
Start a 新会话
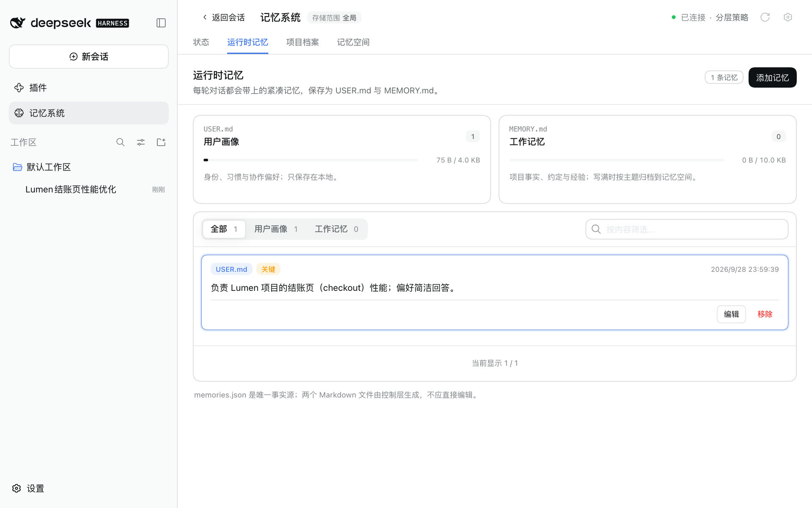point(89,56)
